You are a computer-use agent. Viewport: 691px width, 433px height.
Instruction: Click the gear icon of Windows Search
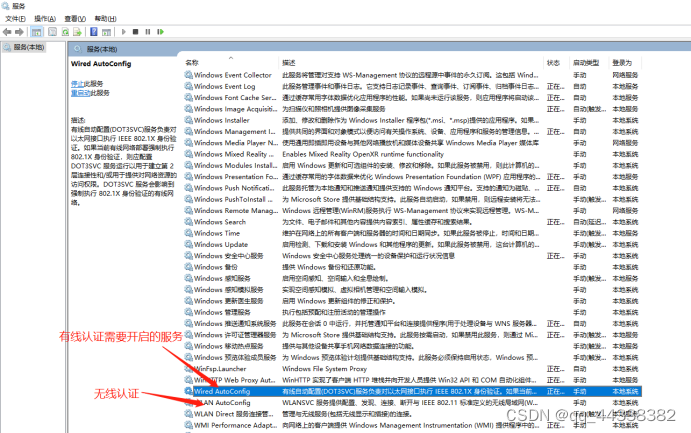[x=189, y=222]
